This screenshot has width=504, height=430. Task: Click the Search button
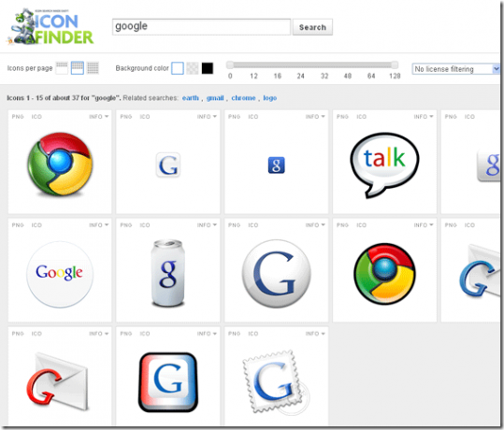[312, 27]
